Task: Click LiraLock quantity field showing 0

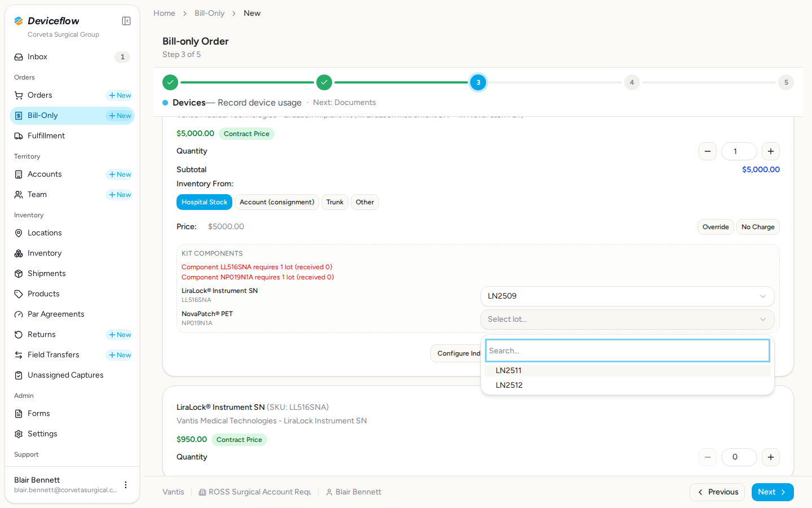Action: [x=739, y=457]
